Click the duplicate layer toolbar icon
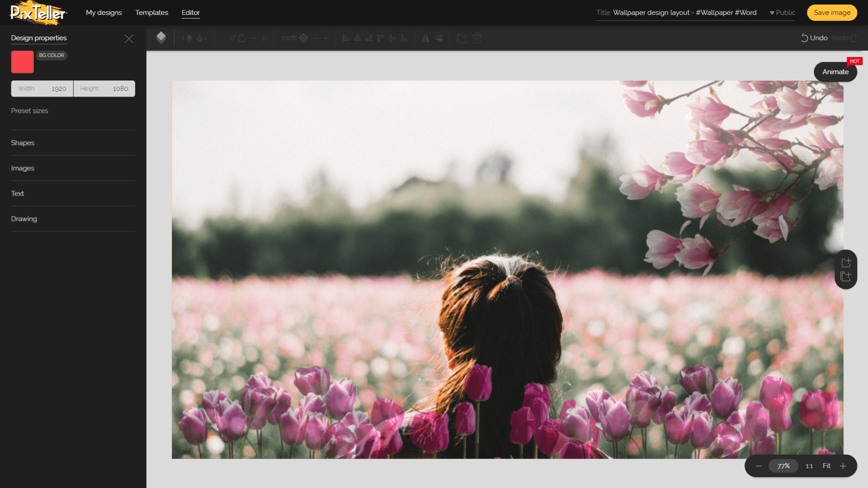Image resolution: width=868 pixels, height=488 pixels. [x=462, y=38]
